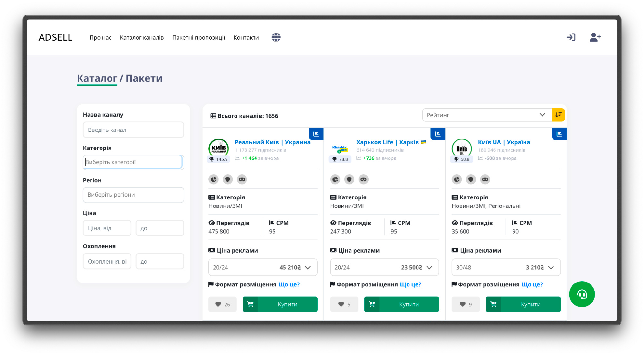Open Київ UA | Україна channel link
The height and width of the screenshot is (355, 644).
[x=504, y=142]
